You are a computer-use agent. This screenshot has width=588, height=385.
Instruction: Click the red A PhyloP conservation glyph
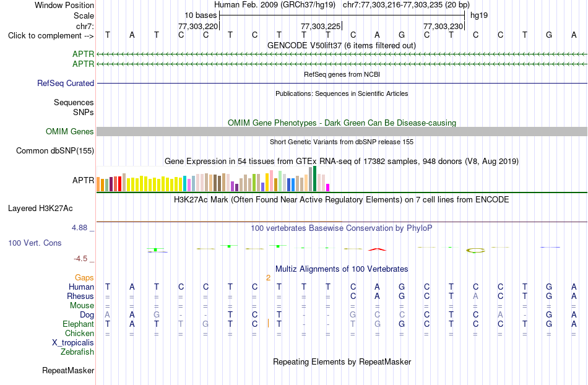pos(377,249)
